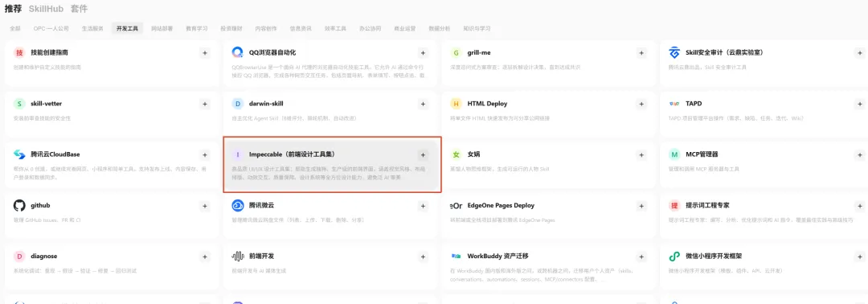Image resolution: width=868 pixels, height=304 pixels.
Task: Open the 技能创建指南 skill icon
Action: click(x=19, y=52)
